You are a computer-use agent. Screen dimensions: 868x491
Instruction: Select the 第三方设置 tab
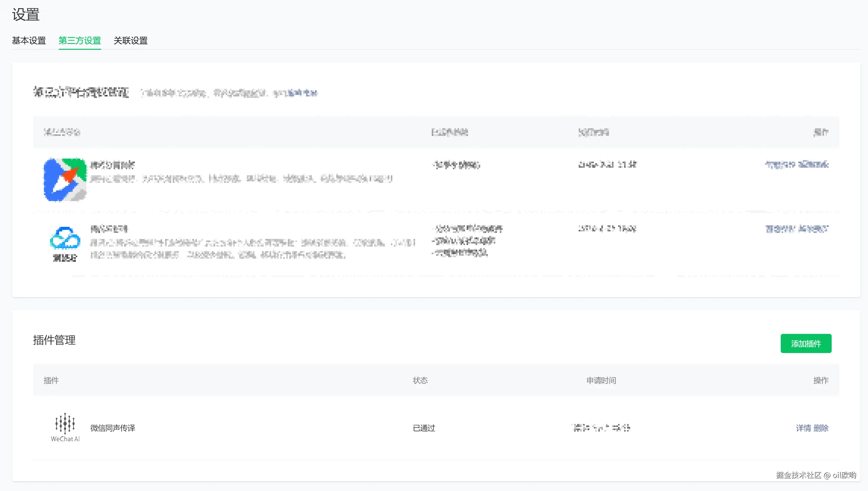pos(80,41)
